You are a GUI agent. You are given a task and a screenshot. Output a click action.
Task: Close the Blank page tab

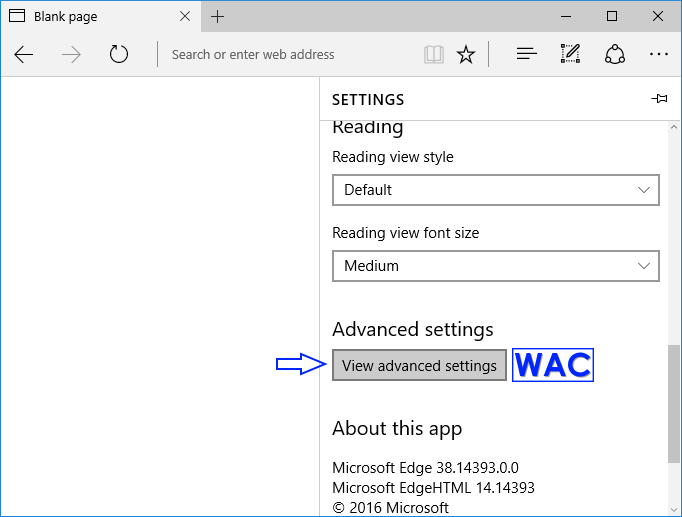coord(185,17)
